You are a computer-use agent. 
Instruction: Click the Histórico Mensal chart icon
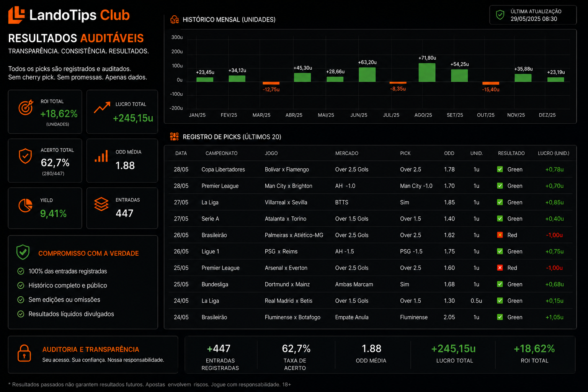point(175,20)
